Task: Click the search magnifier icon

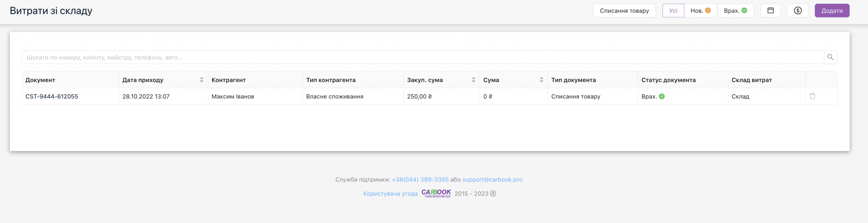Action: click(x=830, y=57)
